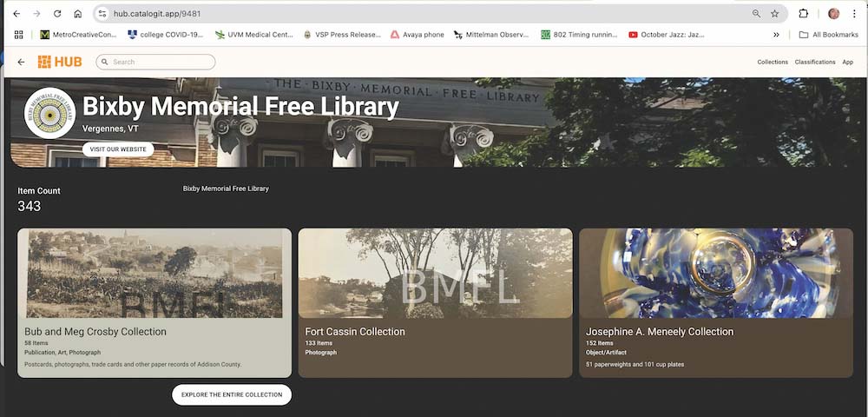The height and width of the screenshot is (417, 868).
Task: Open the Collections menu item
Action: (772, 63)
